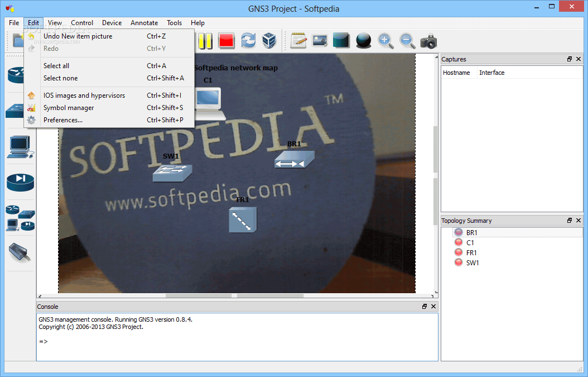Click the red stop all devices button
Screen dimensions: 588x377
click(x=226, y=41)
